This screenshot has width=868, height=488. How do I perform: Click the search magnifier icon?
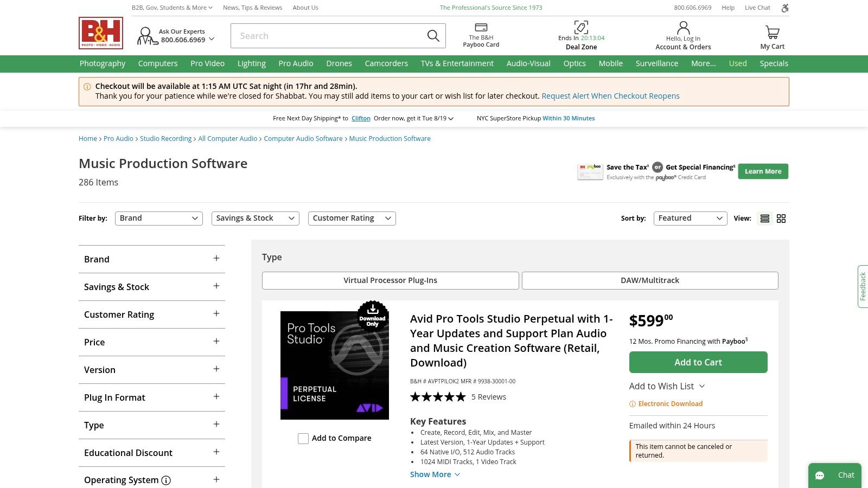[x=433, y=36]
